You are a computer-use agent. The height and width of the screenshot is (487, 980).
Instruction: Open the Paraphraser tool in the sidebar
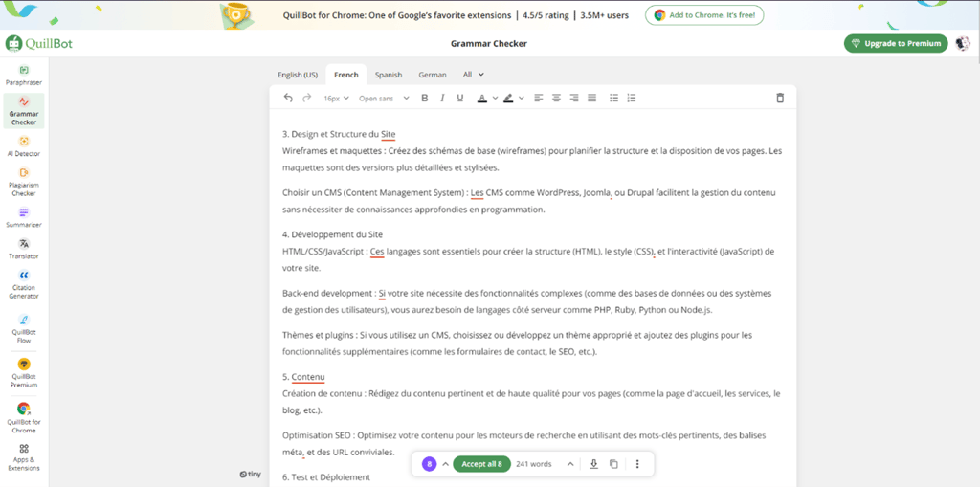(24, 75)
